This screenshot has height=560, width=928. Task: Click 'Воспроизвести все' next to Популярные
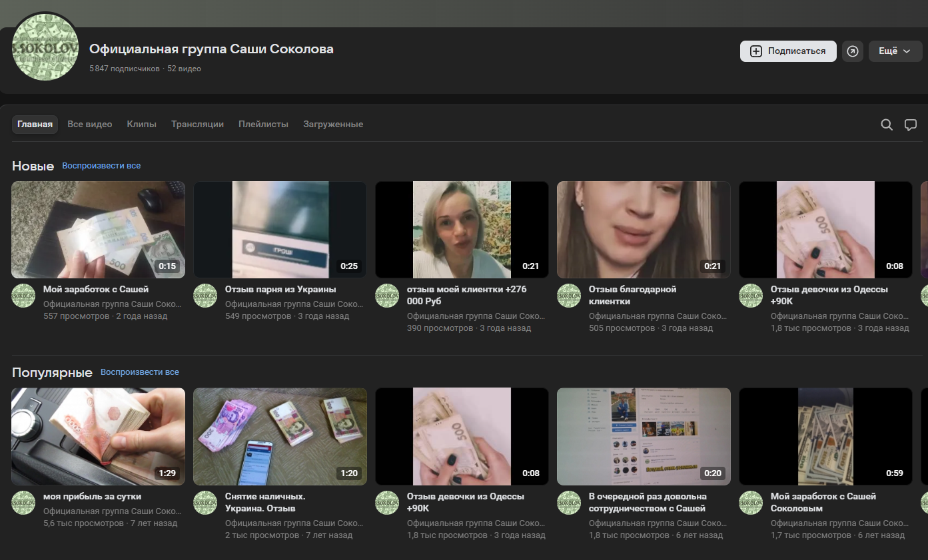(139, 372)
